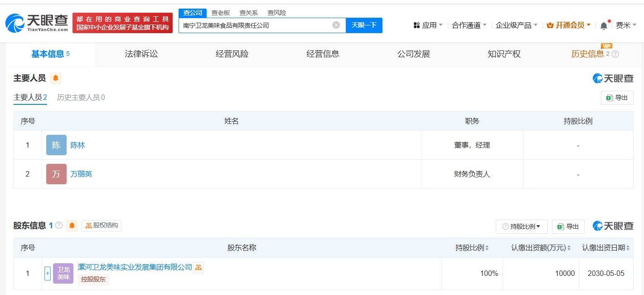644x295 pixels.
Task: Click the 控股股东 tag
Action: pos(93,280)
